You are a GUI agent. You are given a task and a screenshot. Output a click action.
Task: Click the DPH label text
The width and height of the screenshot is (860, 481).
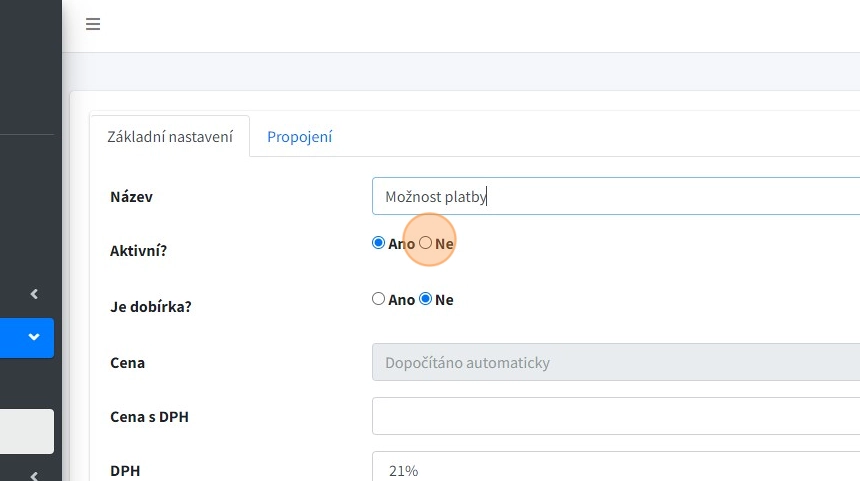125,471
